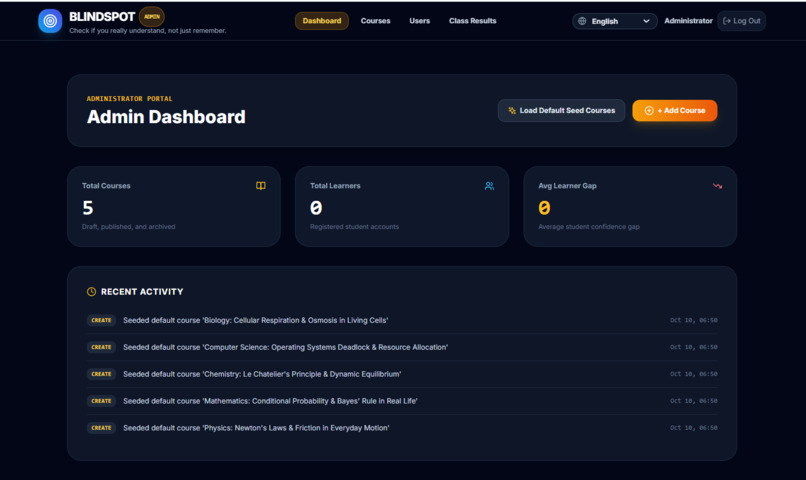Click Physics: Newton's Laws activity text
Screen dimensions: 806x480
pyautogui.click(x=256, y=428)
